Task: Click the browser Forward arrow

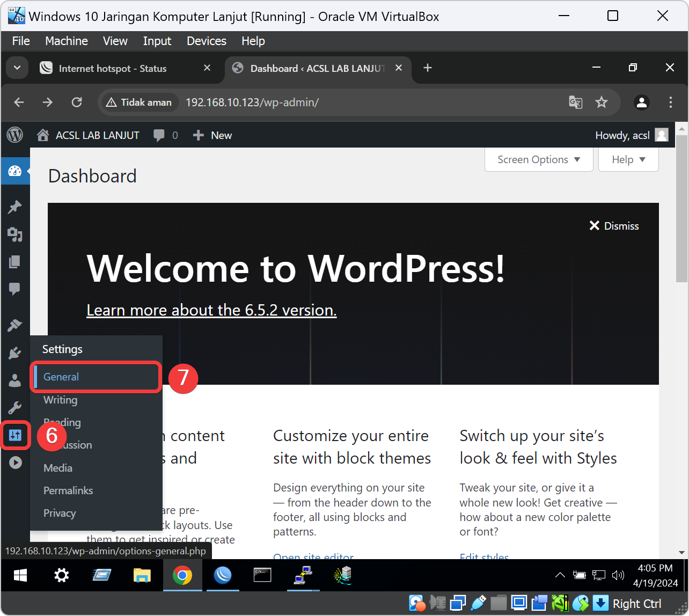Action: click(x=48, y=102)
